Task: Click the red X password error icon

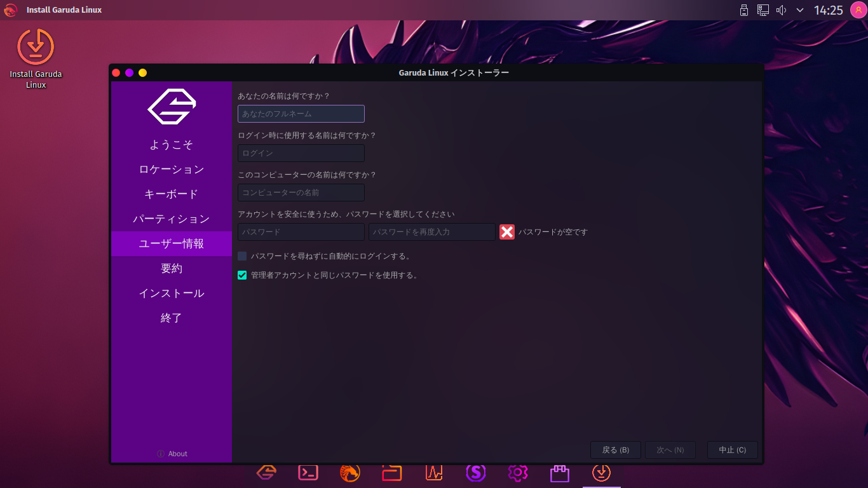Action: pyautogui.click(x=506, y=232)
